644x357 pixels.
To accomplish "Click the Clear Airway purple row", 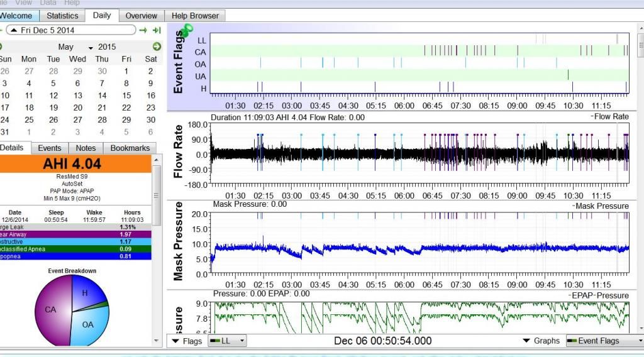I will [75, 234].
